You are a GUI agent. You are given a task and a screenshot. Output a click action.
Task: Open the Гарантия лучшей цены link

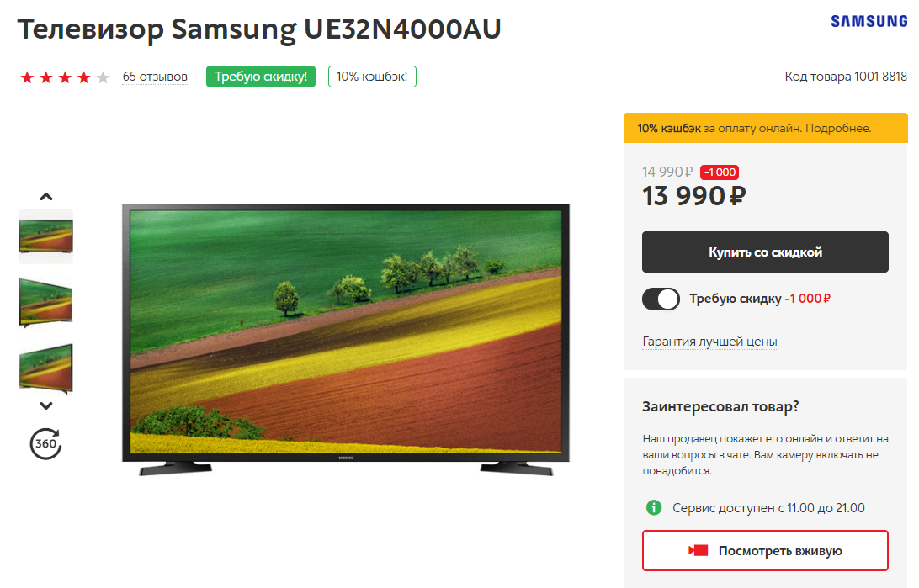pos(709,342)
